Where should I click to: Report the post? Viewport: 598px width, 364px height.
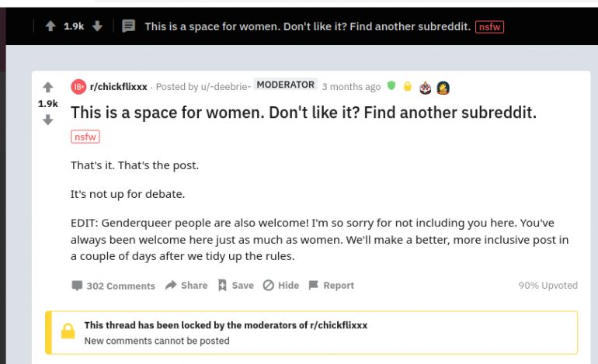[x=332, y=285]
